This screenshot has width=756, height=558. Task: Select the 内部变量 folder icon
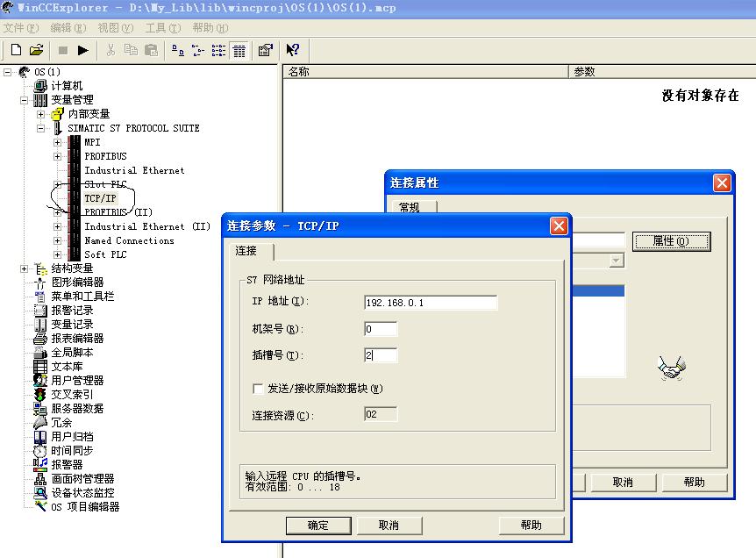[57, 114]
